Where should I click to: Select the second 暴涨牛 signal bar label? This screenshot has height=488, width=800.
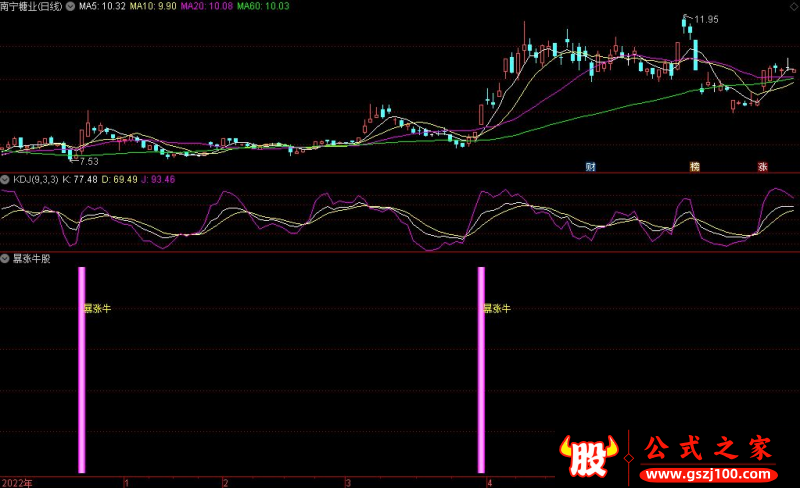[x=497, y=309]
